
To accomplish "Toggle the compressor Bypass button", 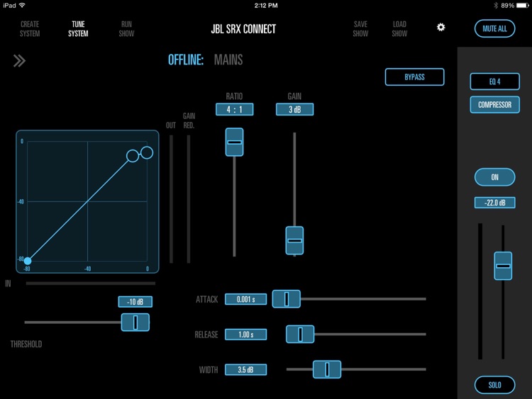I will (414, 77).
